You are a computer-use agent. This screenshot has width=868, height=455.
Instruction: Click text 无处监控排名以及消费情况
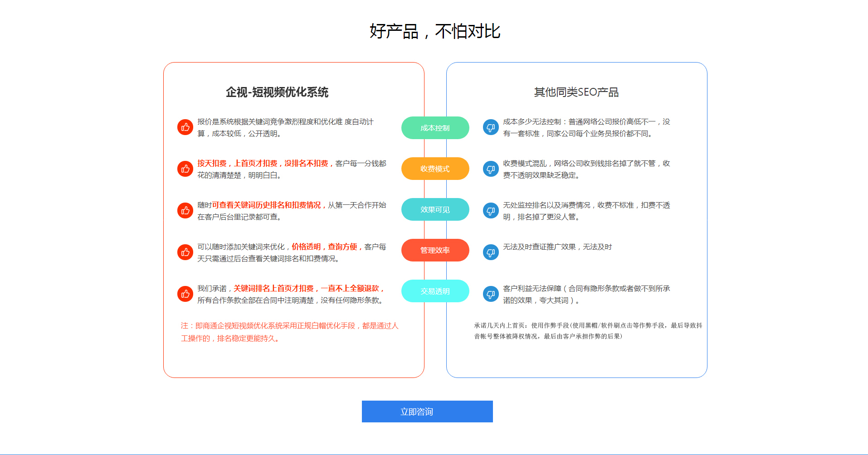click(546, 205)
